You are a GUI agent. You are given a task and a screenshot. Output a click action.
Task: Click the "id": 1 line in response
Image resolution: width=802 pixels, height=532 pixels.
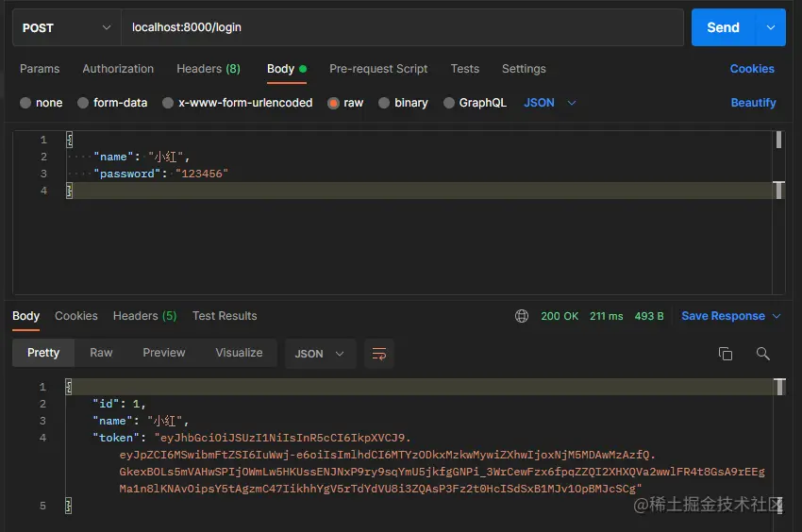[x=119, y=404]
